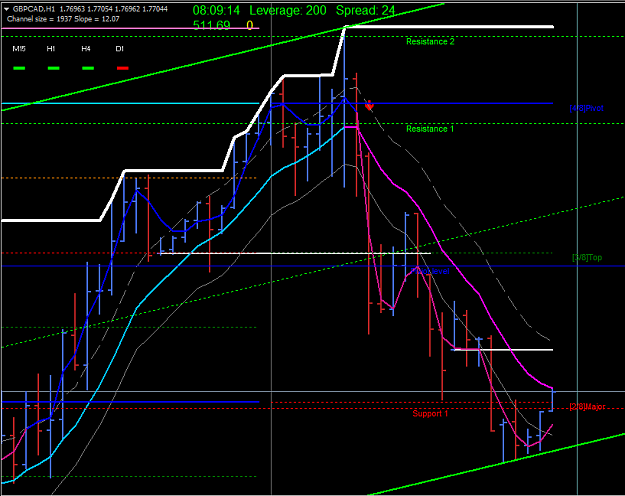This screenshot has width=625, height=496.
Task: Click the H1 timeframe label
Action: [51, 49]
